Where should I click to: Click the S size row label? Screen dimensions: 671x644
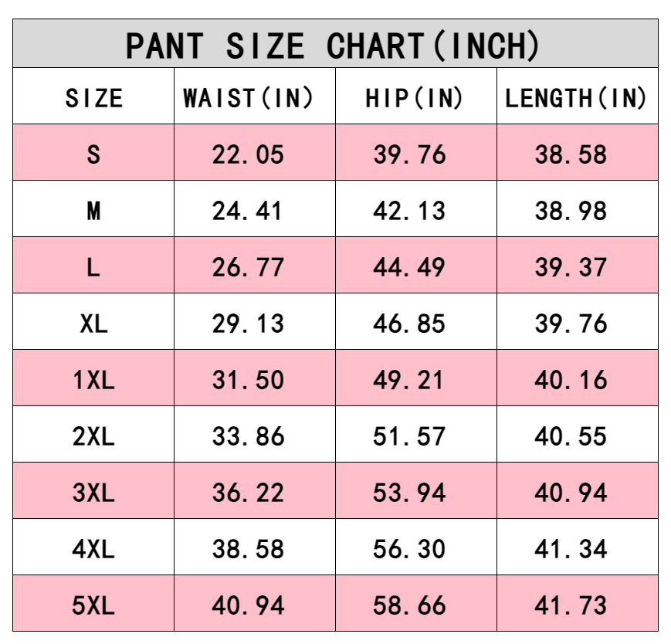coord(93,154)
